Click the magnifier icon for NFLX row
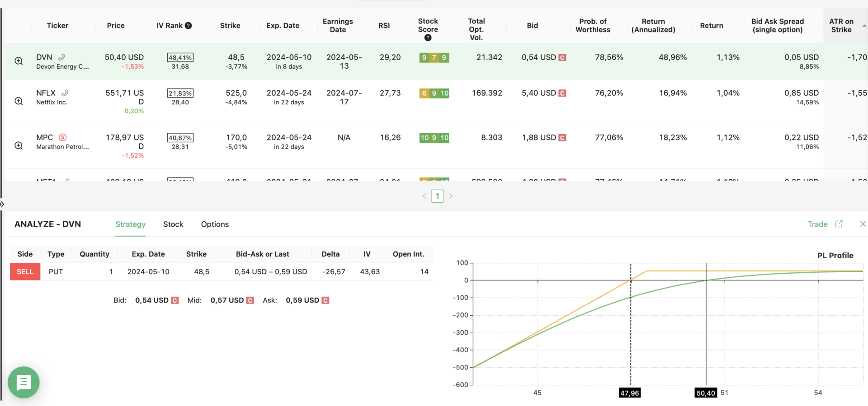 click(19, 101)
